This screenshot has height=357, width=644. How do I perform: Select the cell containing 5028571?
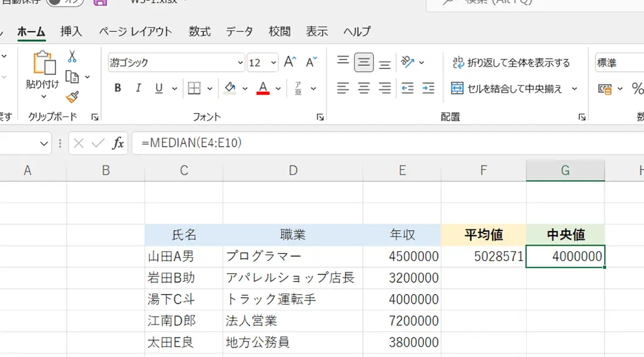pyautogui.click(x=483, y=256)
